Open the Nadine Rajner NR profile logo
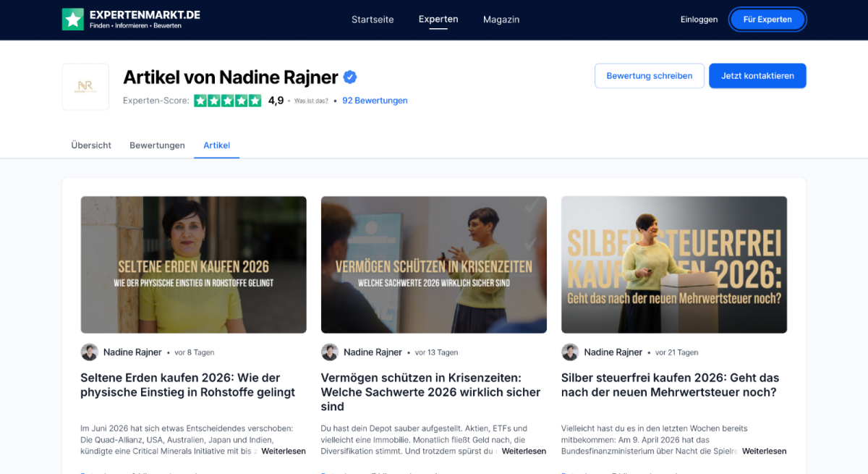 [x=85, y=87]
